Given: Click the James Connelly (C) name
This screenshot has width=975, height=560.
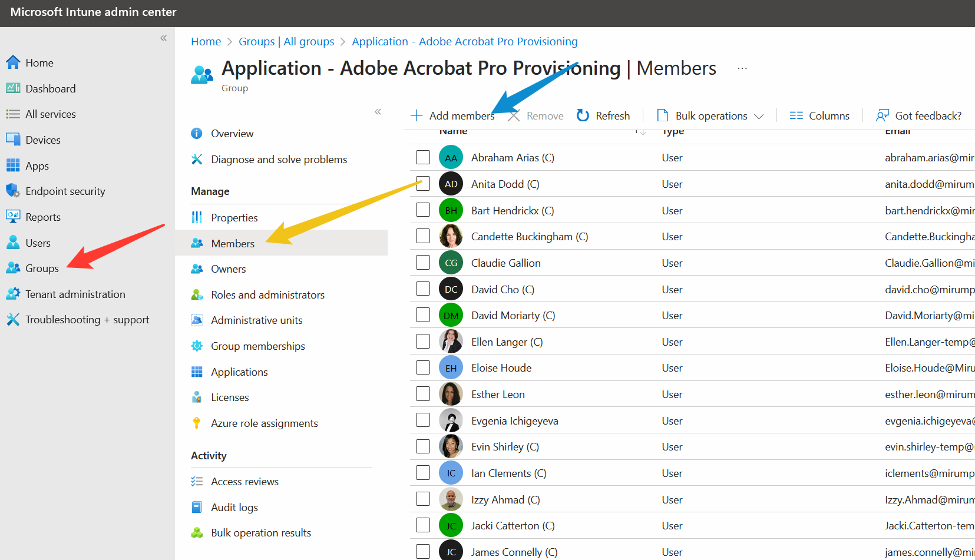Looking at the screenshot, I should tap(514, 552).
